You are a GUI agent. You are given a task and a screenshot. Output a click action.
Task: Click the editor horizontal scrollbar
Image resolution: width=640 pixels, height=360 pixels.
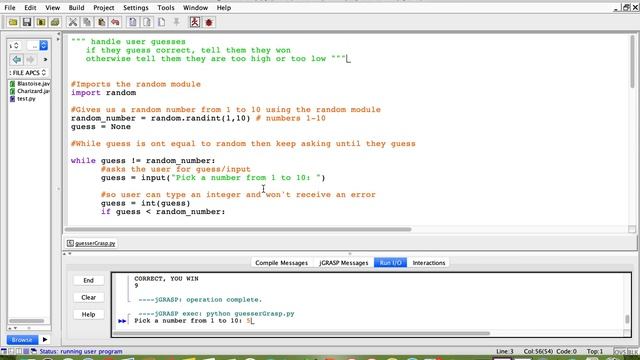238,229
